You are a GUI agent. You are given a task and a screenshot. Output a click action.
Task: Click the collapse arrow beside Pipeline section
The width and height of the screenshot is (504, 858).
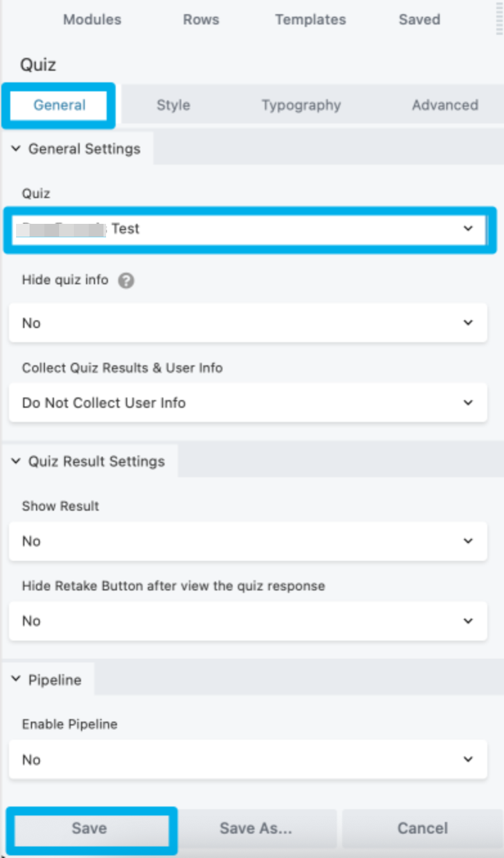tap(15, 680)
